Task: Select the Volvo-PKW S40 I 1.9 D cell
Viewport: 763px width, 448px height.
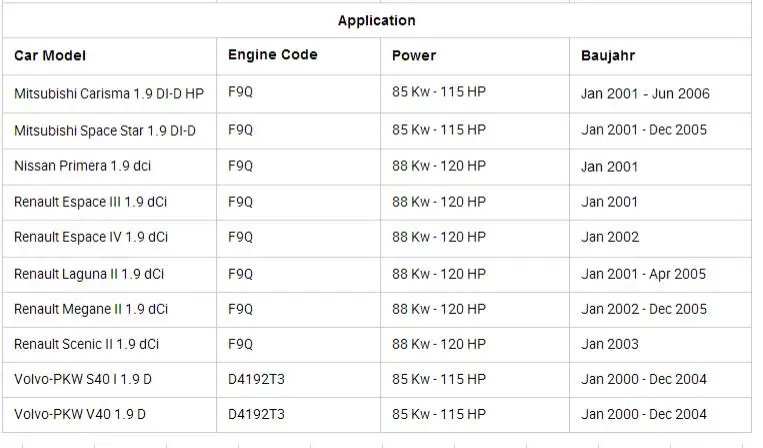Action: [x=109, y=380]
